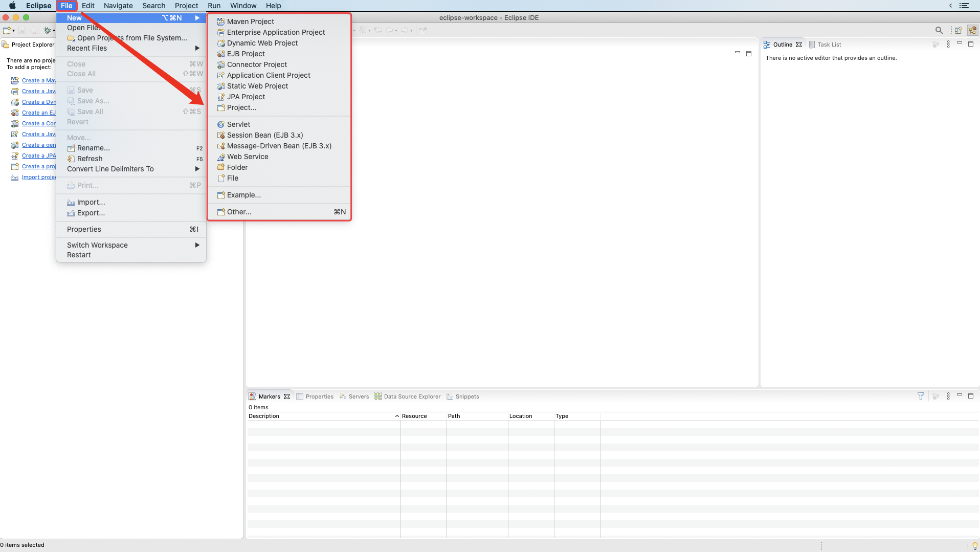Image resolution: width=980 pixels, height=552 pixels.
Task: Open the Edit menu
Action: point(88,6)
